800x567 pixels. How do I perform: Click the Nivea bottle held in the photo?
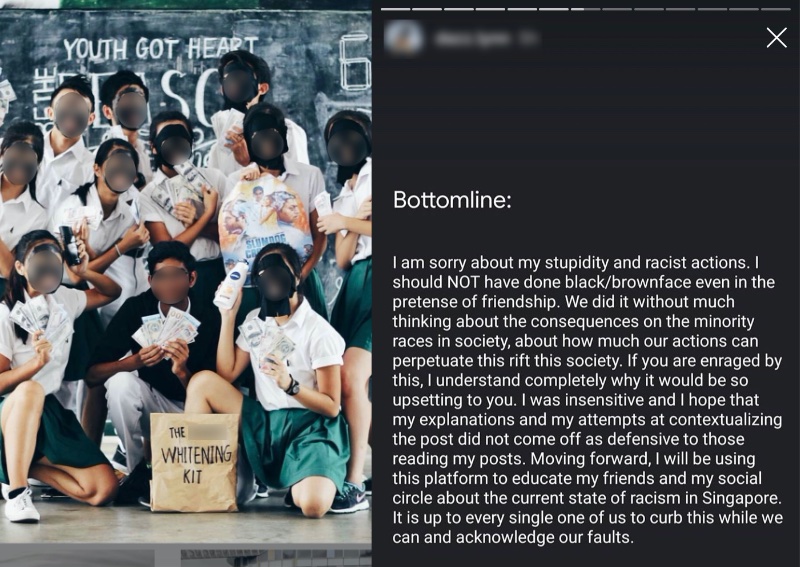230,285
